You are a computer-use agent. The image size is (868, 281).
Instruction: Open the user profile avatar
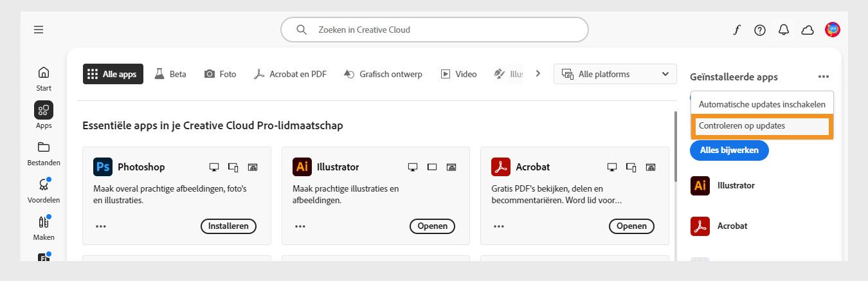(x=833, y=29)
